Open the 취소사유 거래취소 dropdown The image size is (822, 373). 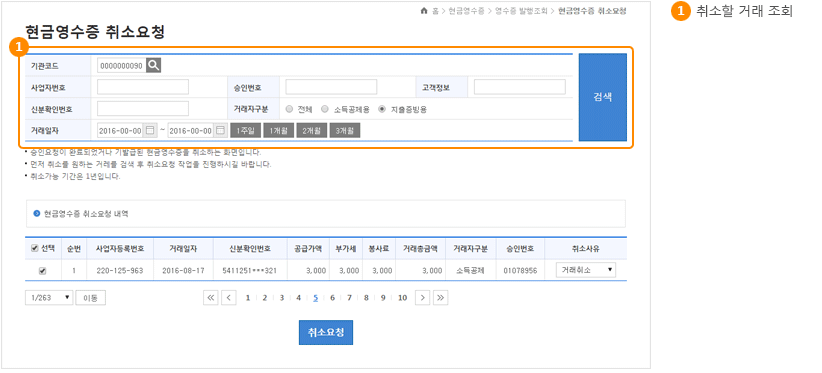click(586, 270)
